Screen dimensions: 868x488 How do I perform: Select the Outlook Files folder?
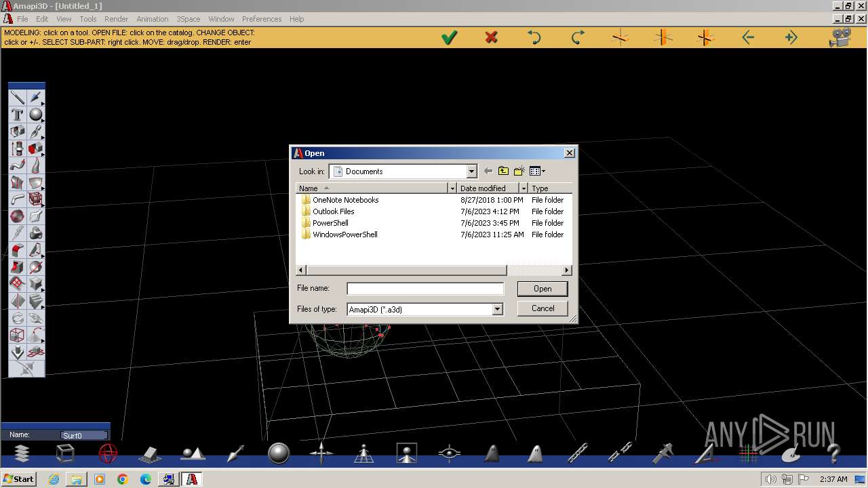tap(328, 211)
